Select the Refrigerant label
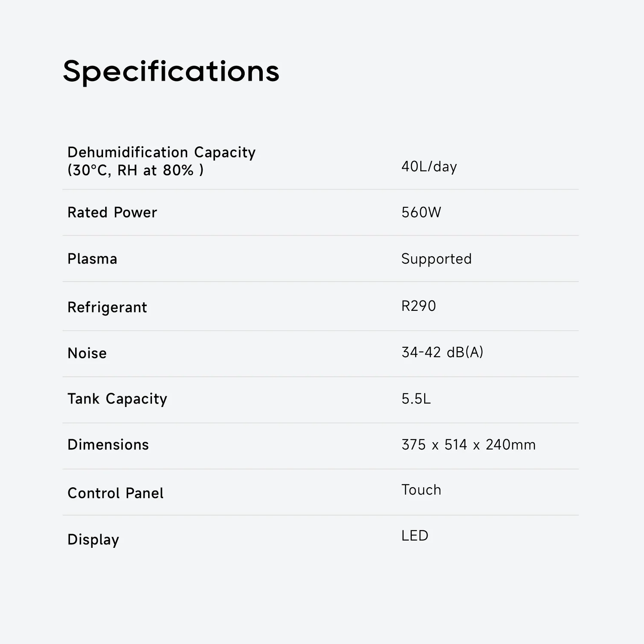644x644 pixels. click(107, 307)
